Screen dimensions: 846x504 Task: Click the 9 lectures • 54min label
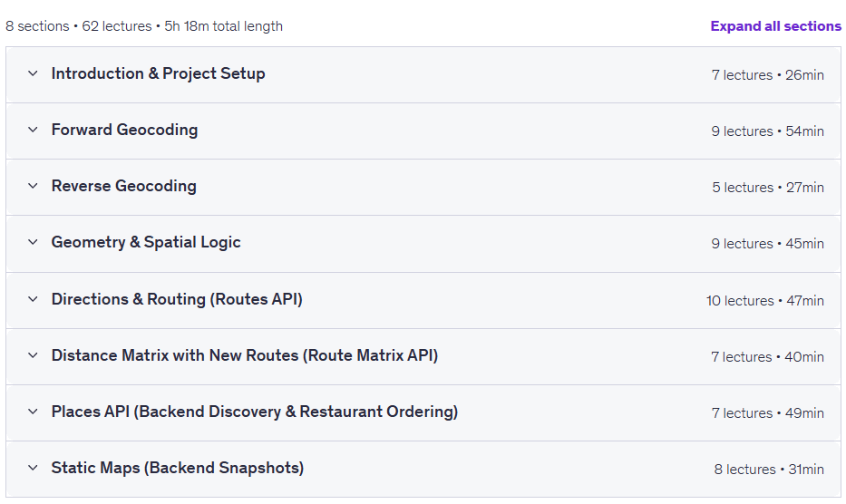pos(767,131)
